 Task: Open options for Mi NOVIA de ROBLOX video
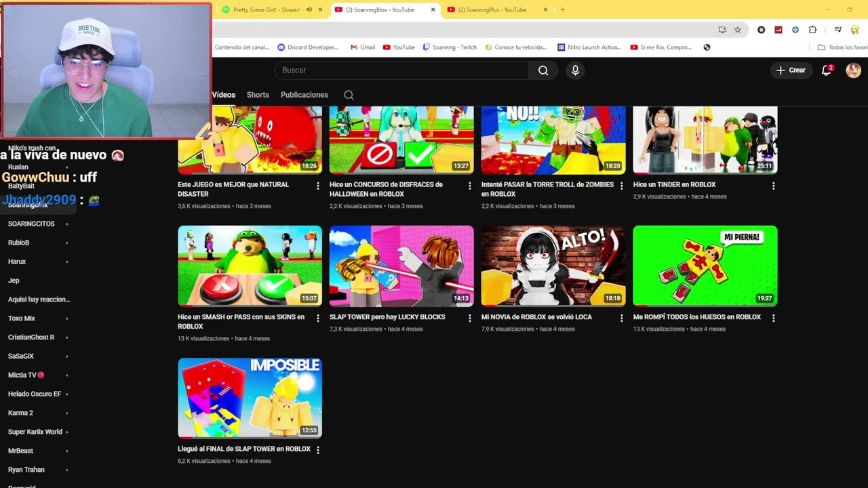(x=622, y=318)
